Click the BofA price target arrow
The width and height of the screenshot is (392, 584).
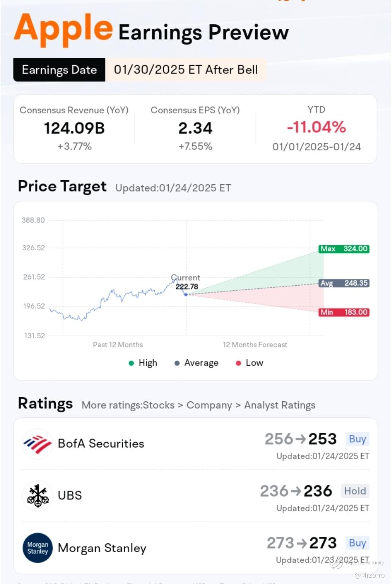(x=301, y=439)
